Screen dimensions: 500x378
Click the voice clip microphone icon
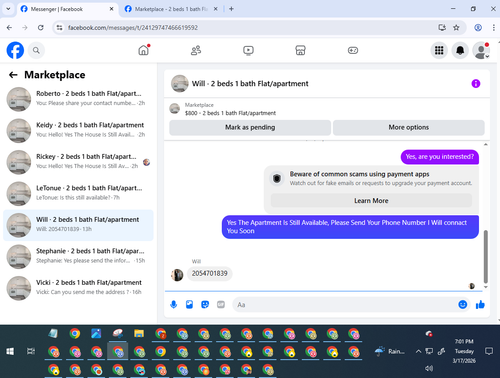pyautogui.click(x=173, y=304)
